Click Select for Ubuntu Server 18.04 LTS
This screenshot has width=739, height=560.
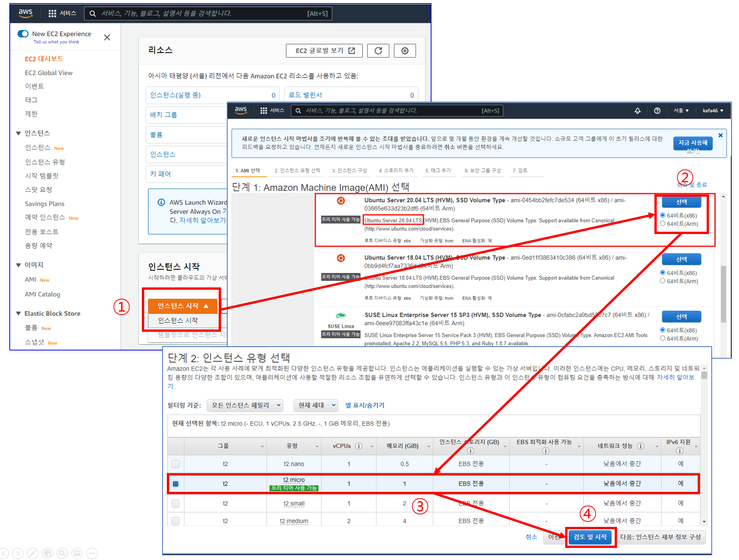(681, 259)
